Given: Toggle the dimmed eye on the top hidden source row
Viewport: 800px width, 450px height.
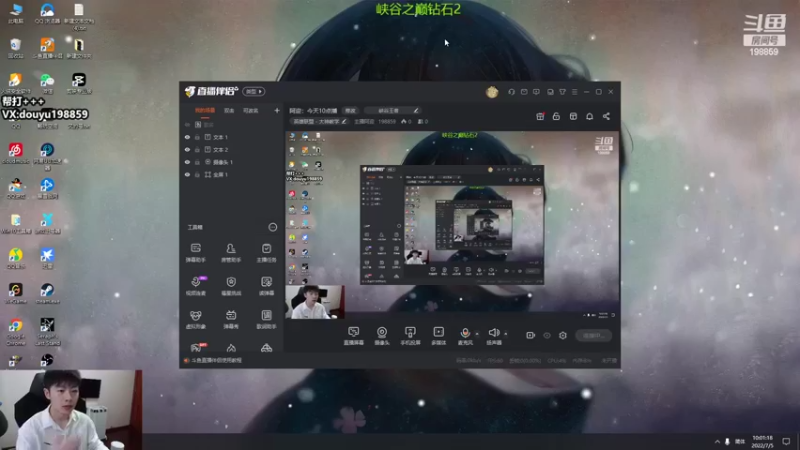Looking at the screenshot, I should click(x=187, y=124).
